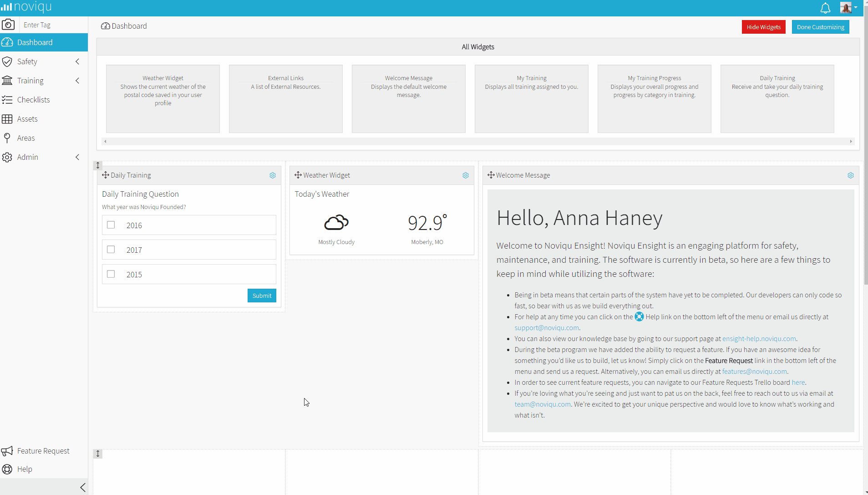
Task: Select the My Training Progress widget card
Action: (x=655, y=99)
